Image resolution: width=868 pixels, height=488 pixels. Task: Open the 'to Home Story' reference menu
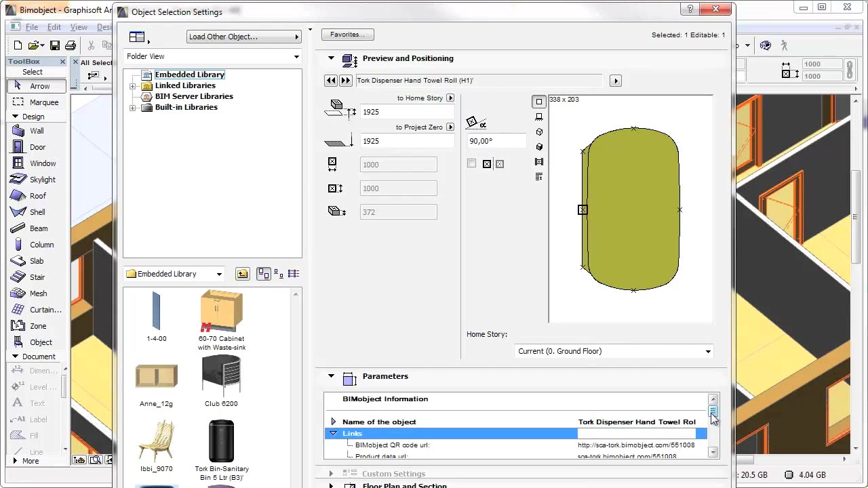450,98
